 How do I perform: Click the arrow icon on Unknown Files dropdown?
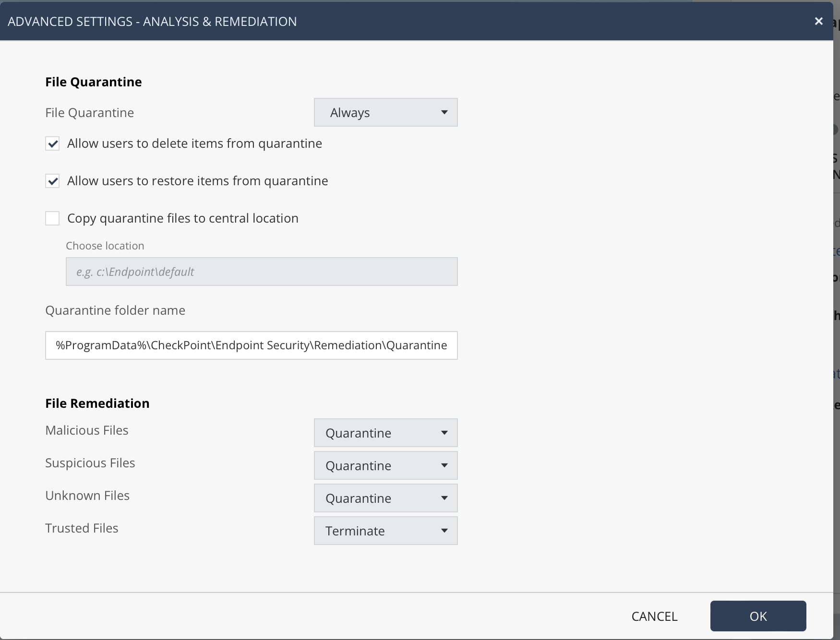(444, 498)
